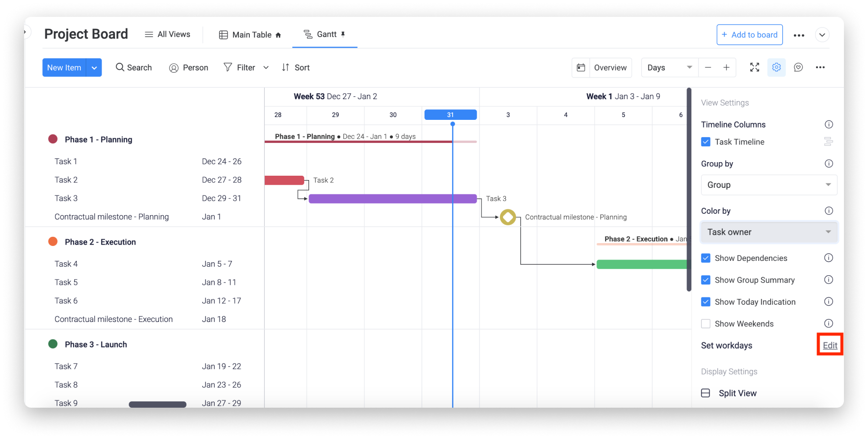Click the Task Timeline bar layout icon
868x439 pixels.
(x=829, y=142)
